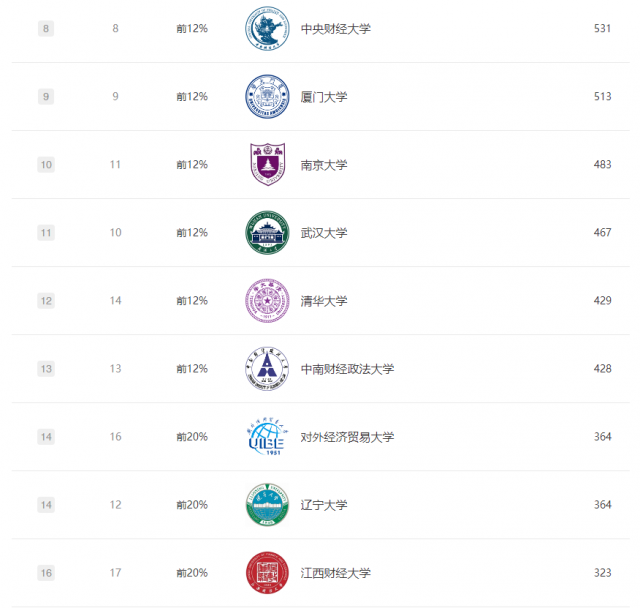640x608 pixels.
Task: Click the rank 16 badge
Action: tap(46, 573)
